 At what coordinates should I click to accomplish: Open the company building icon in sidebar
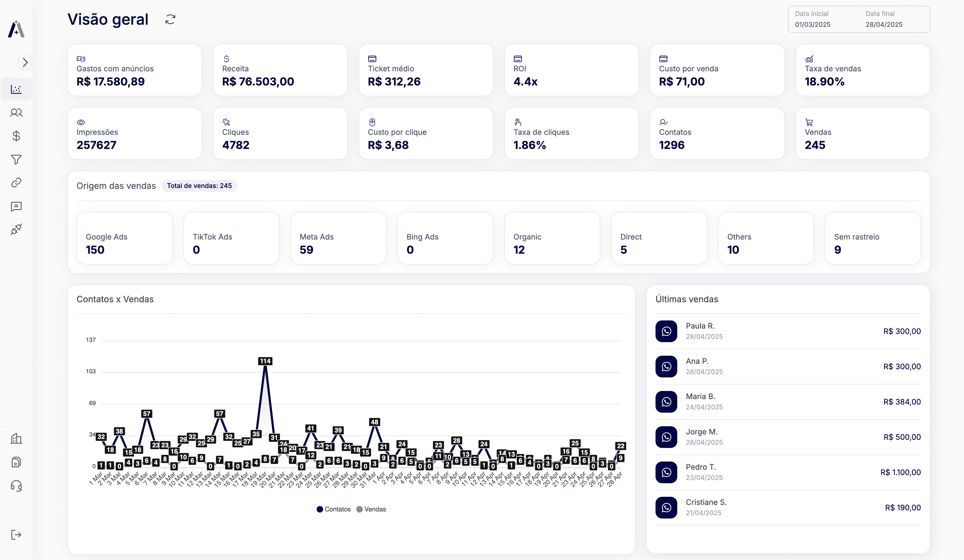click(x=16, y=438)
